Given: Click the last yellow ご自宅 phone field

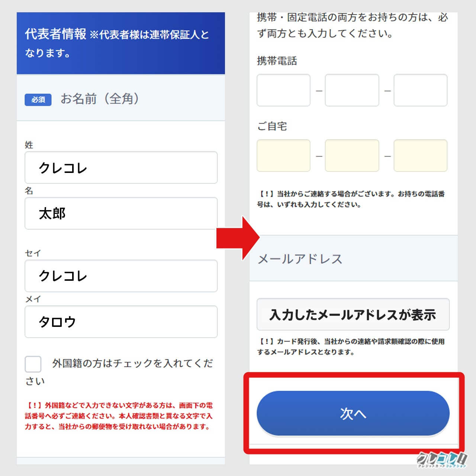Looking at the screenshot, I should 420,155.
